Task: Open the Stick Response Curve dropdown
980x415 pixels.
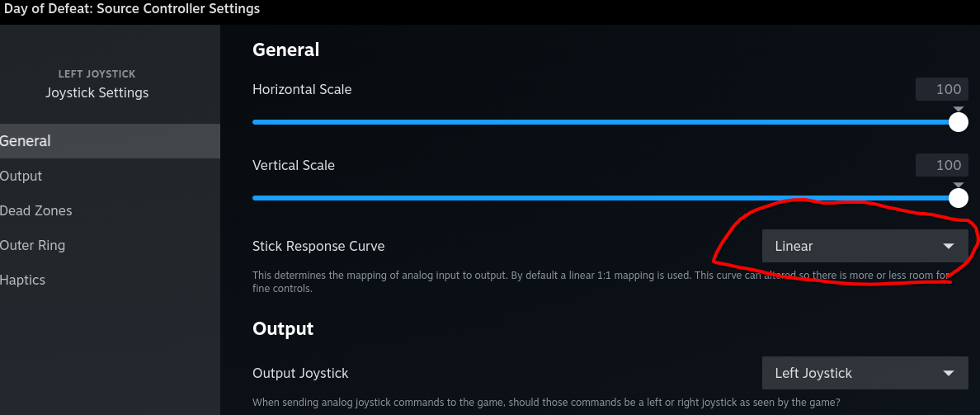Action: 864,246
